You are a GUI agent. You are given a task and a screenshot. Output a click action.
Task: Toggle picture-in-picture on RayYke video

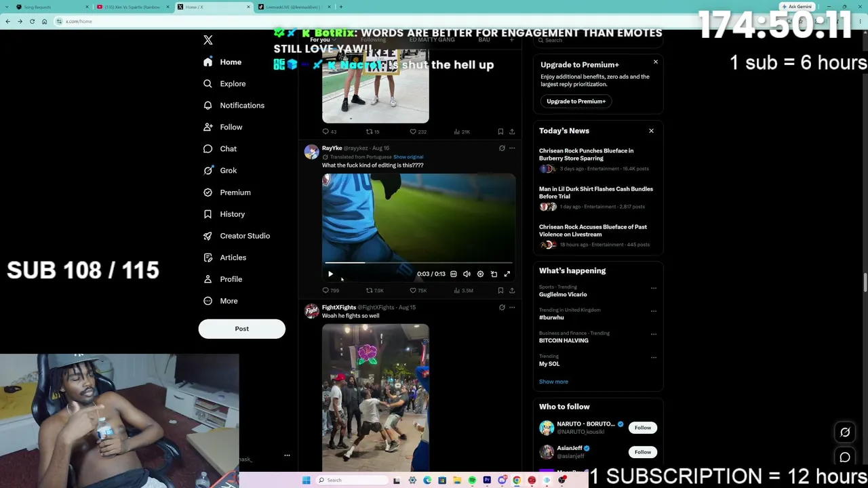click(x=494, y=274)
